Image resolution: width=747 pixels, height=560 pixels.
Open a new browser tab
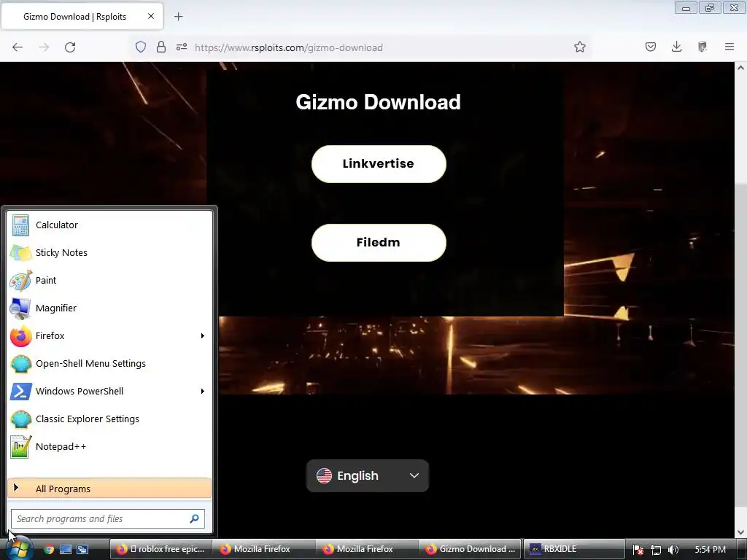pos(179,17)
